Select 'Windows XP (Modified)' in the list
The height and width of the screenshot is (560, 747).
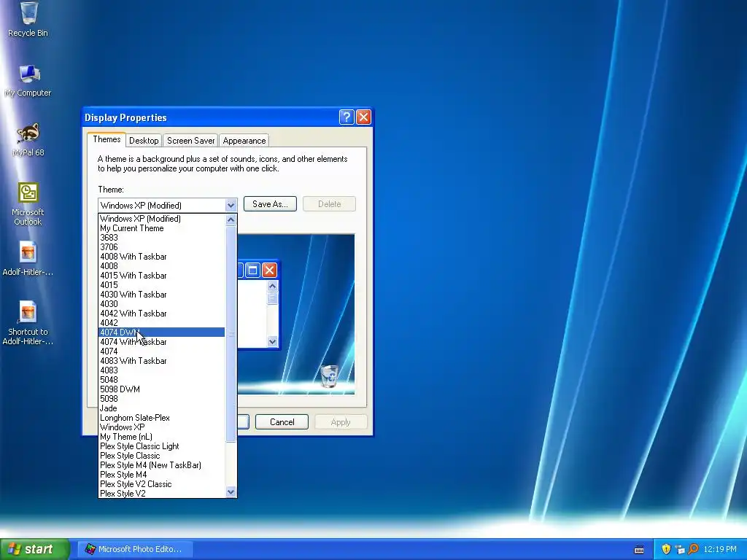point(161,219)
